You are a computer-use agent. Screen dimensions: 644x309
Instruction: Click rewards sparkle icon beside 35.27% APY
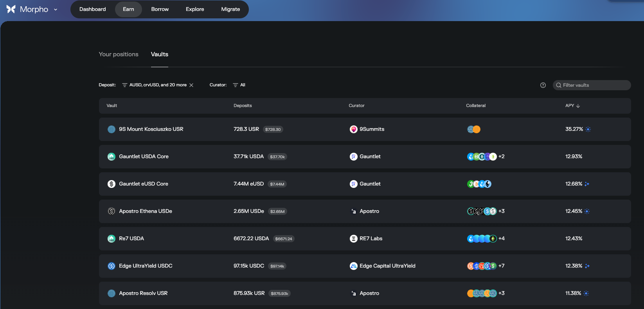click(x=588, y=129)
